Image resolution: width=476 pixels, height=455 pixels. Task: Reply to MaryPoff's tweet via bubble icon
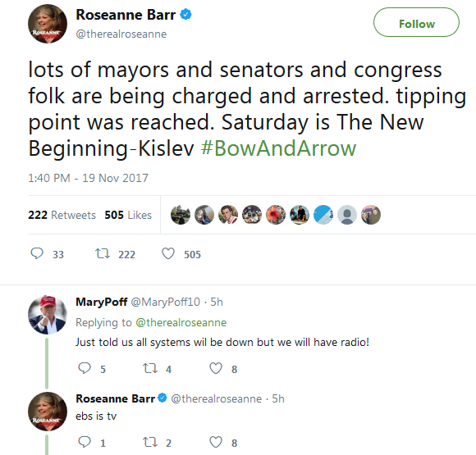85,368
